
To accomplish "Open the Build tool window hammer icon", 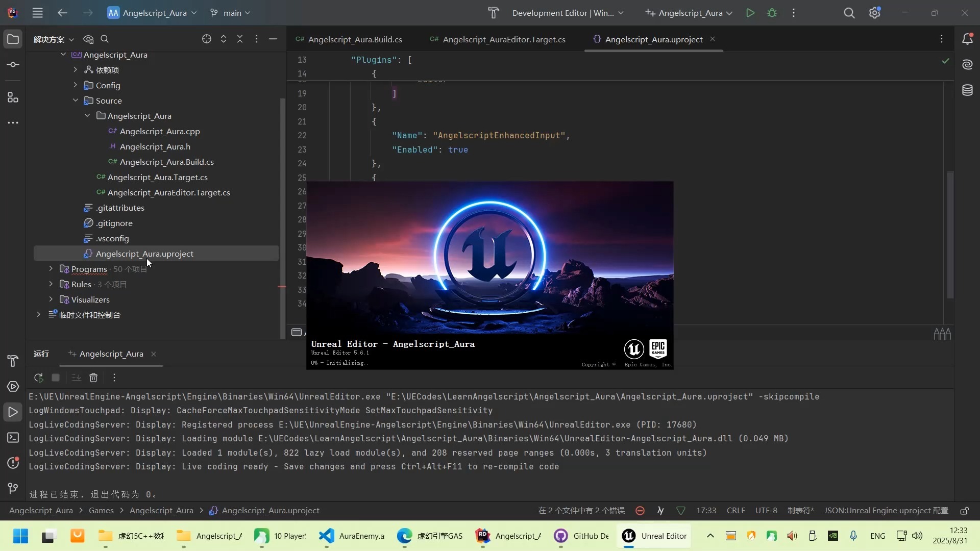I will click(x=13, y=361).
